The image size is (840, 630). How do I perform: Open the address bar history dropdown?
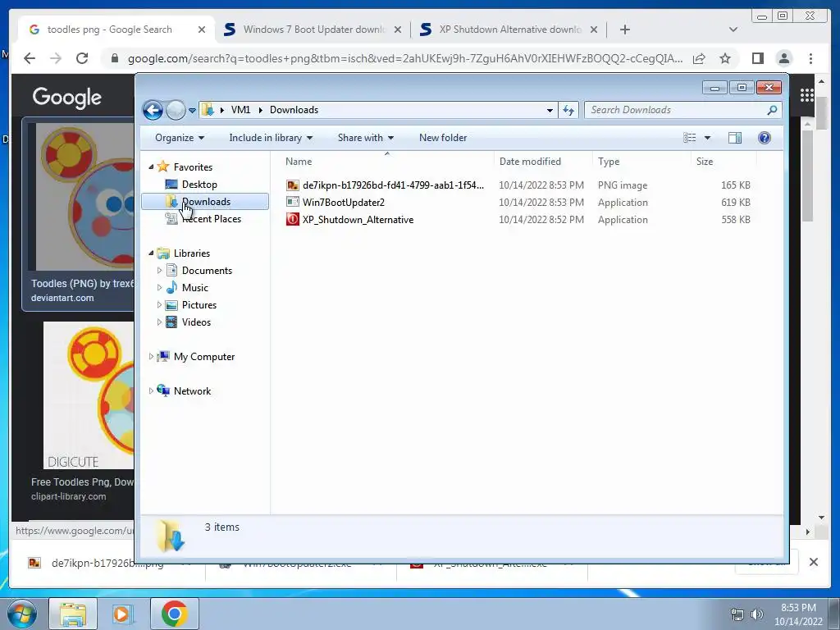click(x=550, y=111)
